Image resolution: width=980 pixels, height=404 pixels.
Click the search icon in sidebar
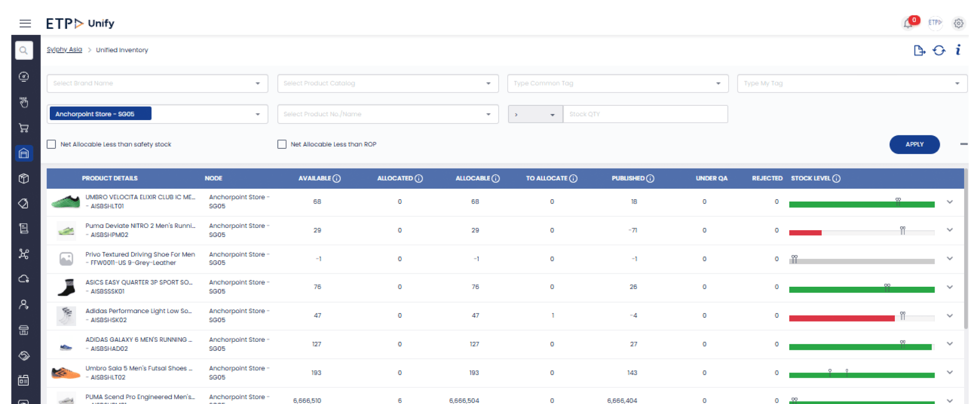pyautogui.click(x=24, y=50)
